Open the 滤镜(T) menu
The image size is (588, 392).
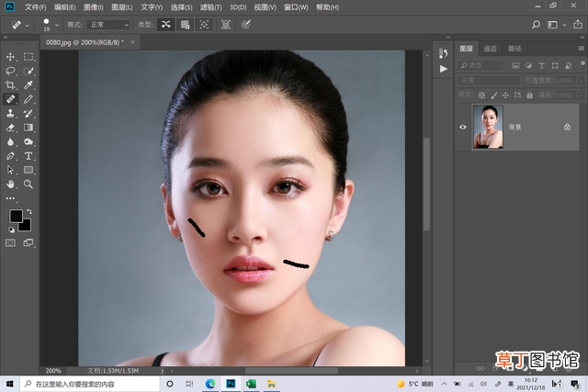pos(210,7)
